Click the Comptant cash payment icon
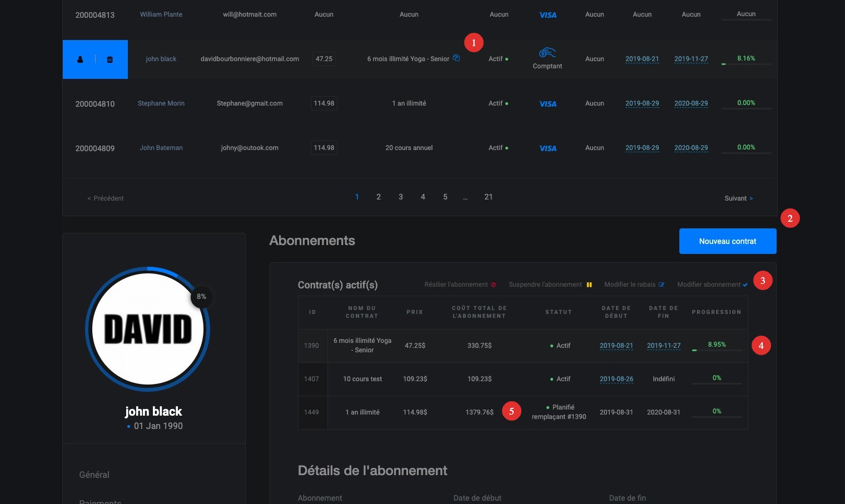 548,53
